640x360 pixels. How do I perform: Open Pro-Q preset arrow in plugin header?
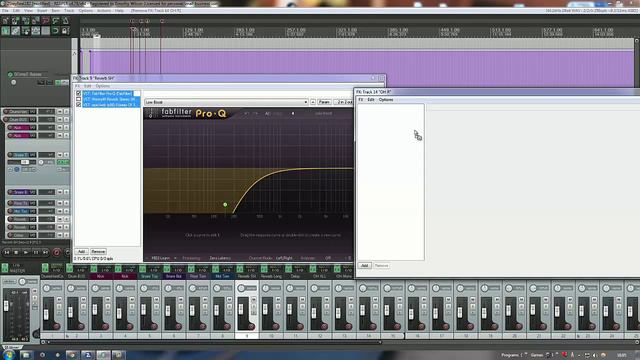[293, 113]
